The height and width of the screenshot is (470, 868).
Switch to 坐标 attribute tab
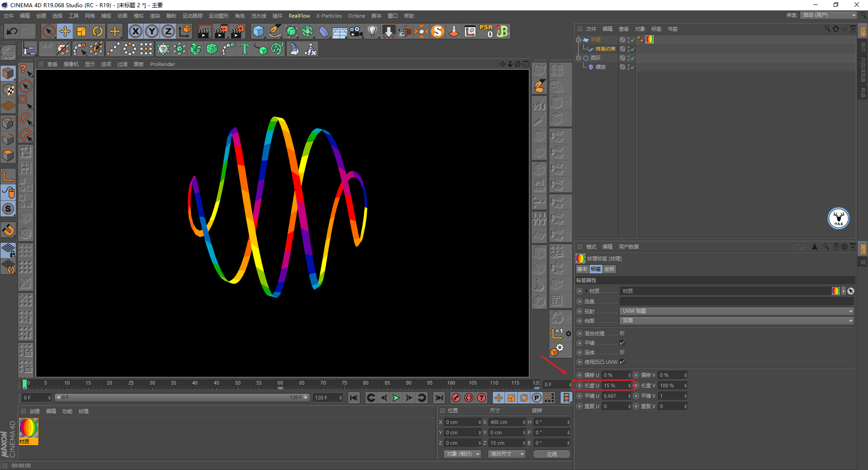coord(609,269)
